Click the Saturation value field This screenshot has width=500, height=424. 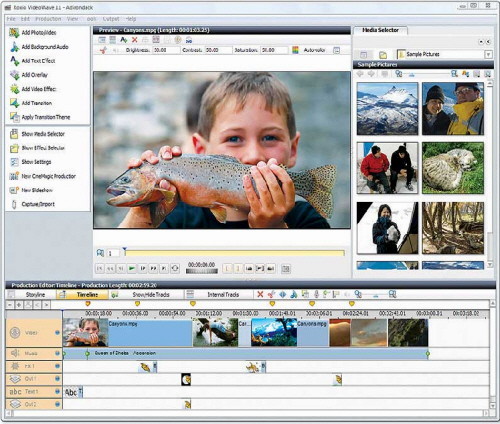(x=274, y=50)
